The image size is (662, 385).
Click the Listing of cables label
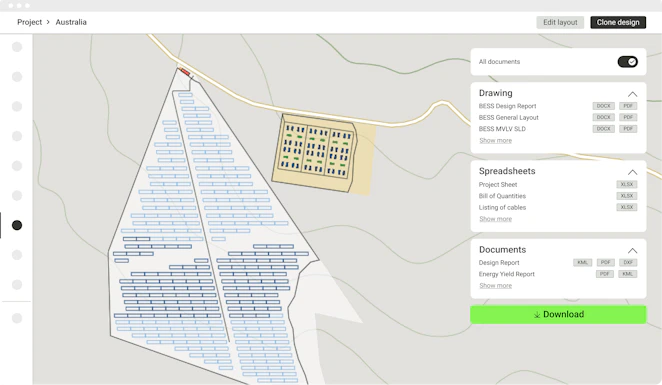point(502,207)
